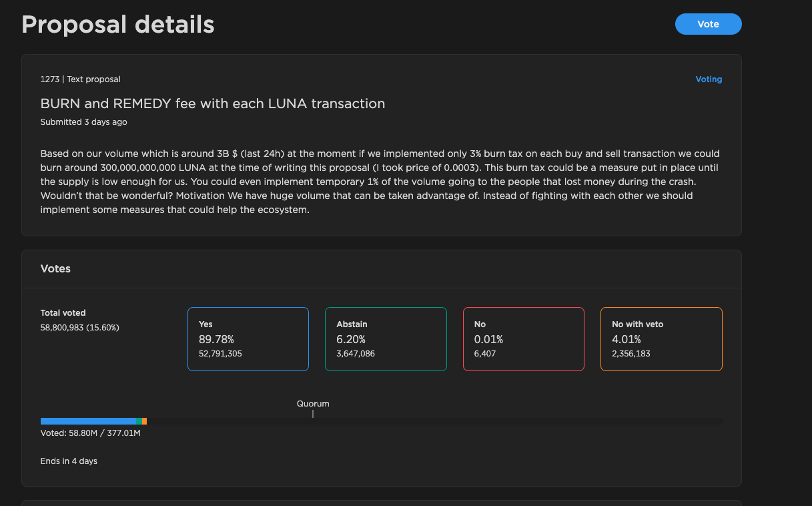
Task: Click the BURN and REMEDY proposal title
Action: pos(213,103)
